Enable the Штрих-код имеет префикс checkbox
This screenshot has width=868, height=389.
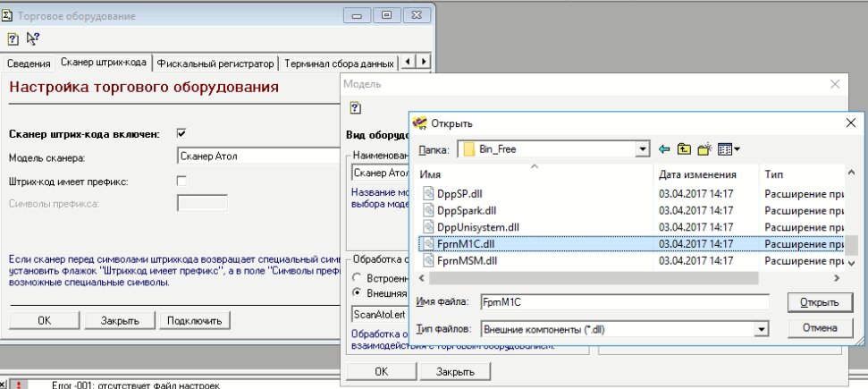click(181, 181)
